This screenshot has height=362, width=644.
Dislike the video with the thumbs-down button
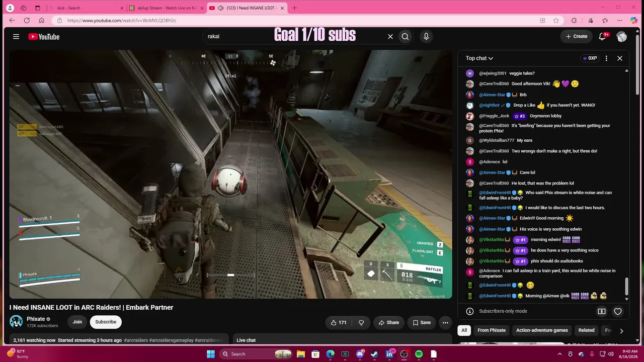361,322
